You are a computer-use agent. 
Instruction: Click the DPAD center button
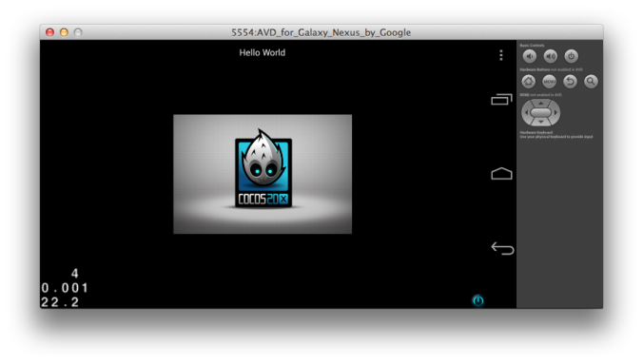point(541,112)
